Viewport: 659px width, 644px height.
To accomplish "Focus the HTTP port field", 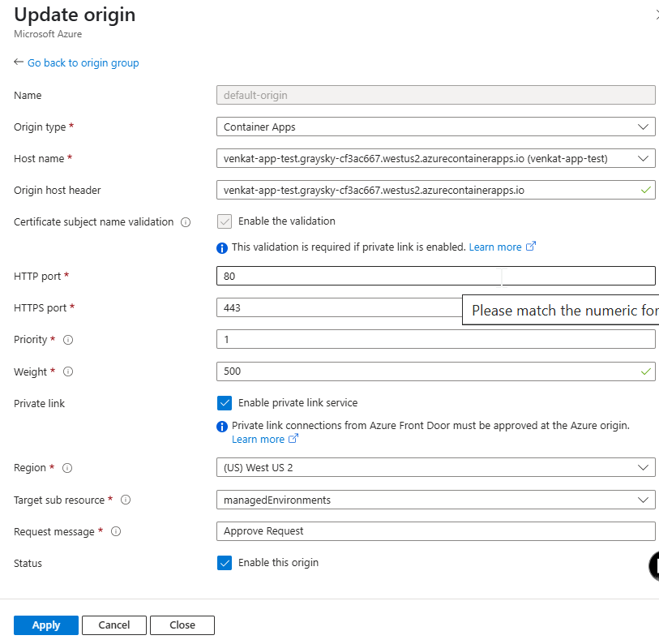I will pyautogui.click(x=436, y=276).
